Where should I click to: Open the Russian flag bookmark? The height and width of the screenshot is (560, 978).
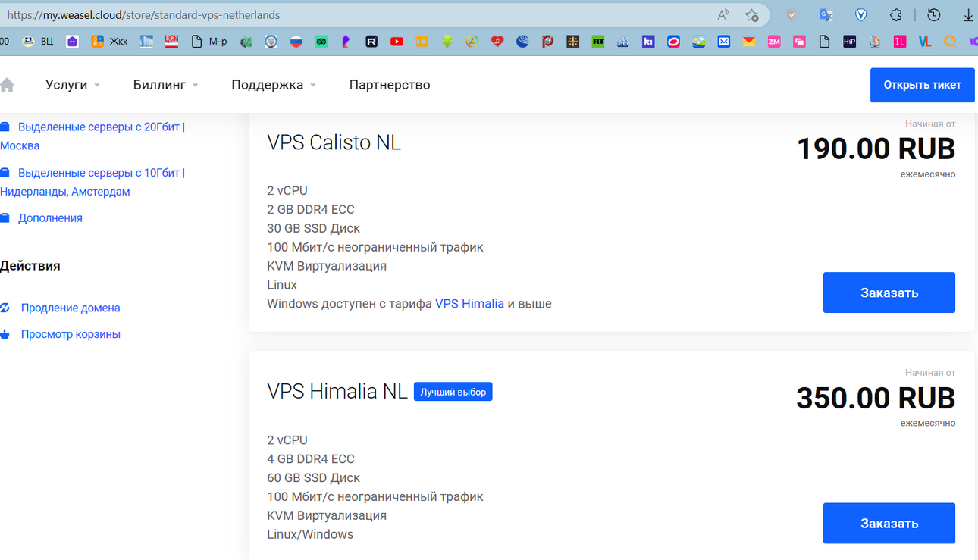click(296, 42)
